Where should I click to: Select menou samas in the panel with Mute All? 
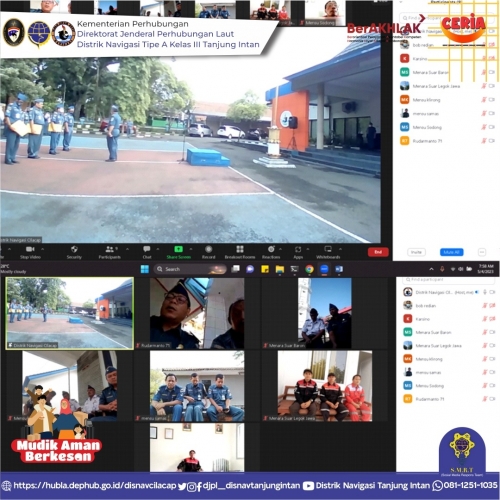448,113
